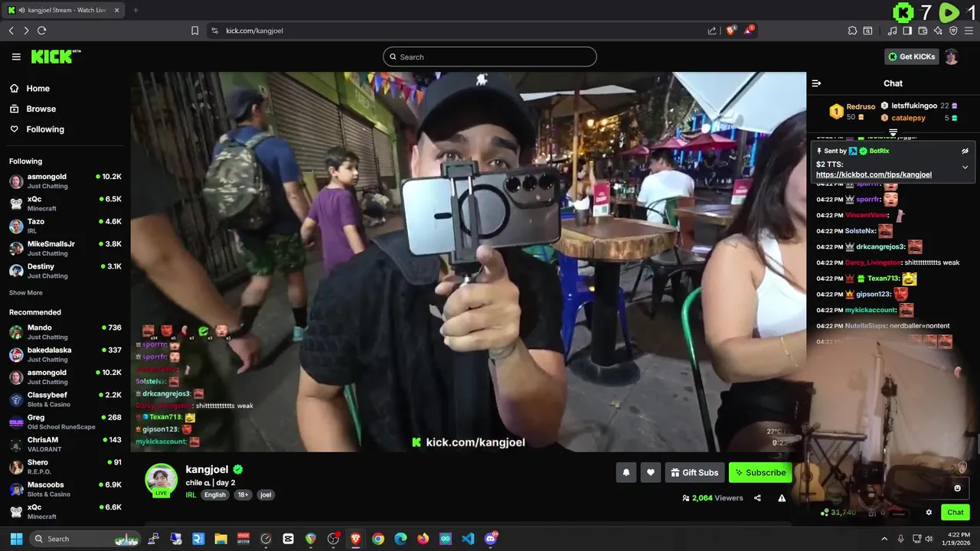Open MikeSmallsJr channel
The image size is (980, 551).
pos(65,248)
